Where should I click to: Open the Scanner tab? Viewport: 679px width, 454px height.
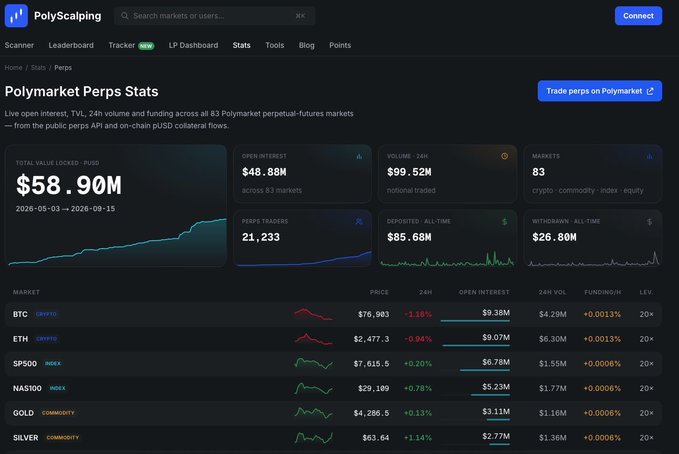click(19, 45)
